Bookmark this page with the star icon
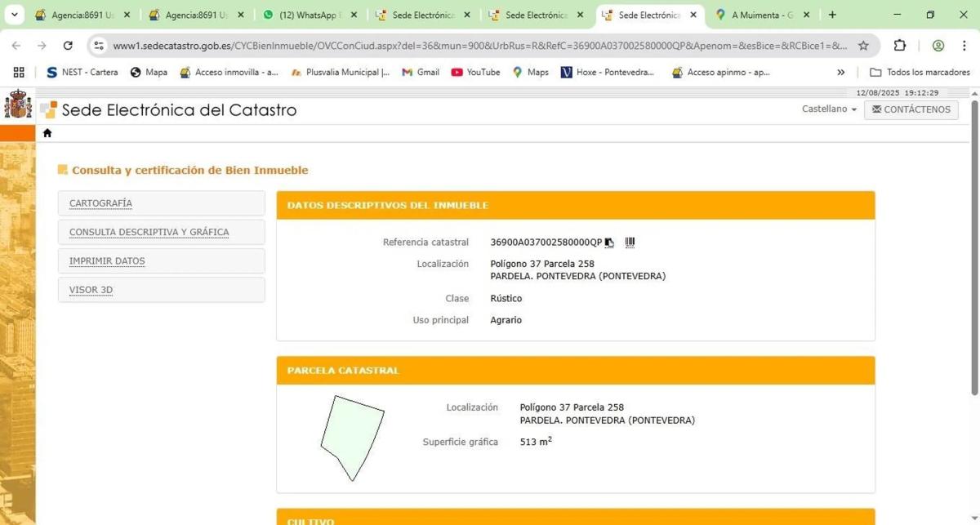 863,46
